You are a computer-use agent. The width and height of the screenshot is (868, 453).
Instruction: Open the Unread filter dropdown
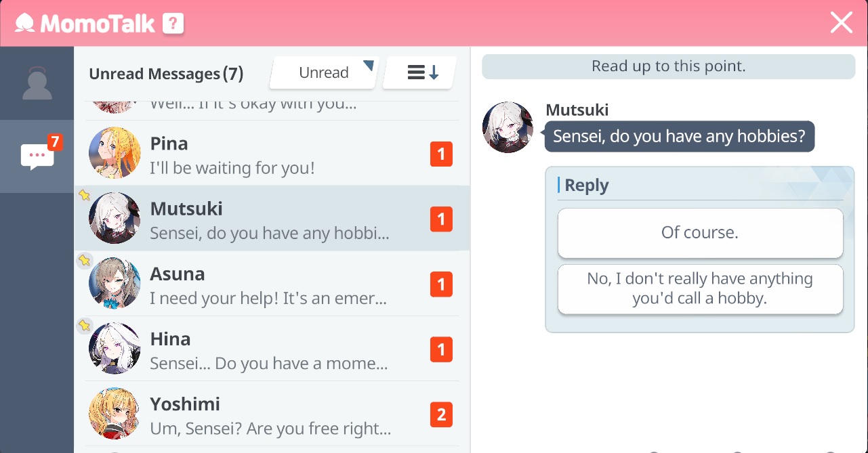(x=324, y=72)
